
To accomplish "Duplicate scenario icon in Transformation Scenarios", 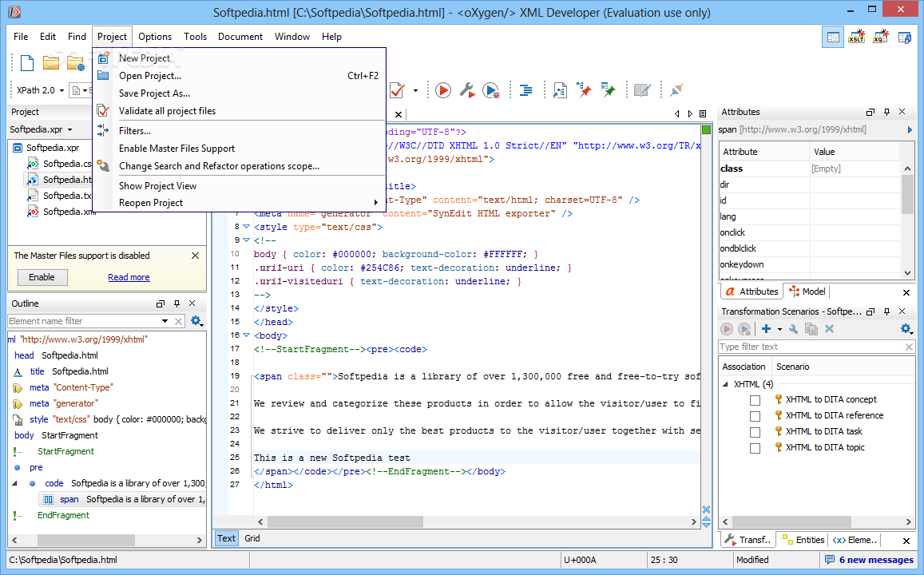I will coord(811,329).
